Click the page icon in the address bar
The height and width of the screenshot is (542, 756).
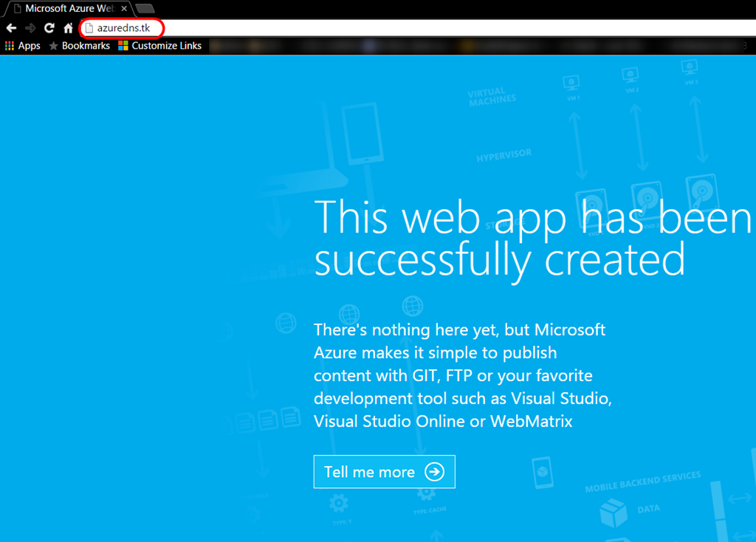89,28
